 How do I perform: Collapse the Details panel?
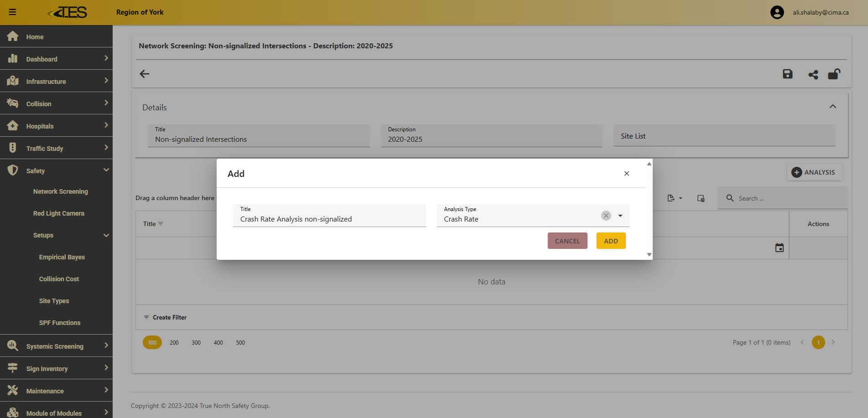[x=832, y=107]
